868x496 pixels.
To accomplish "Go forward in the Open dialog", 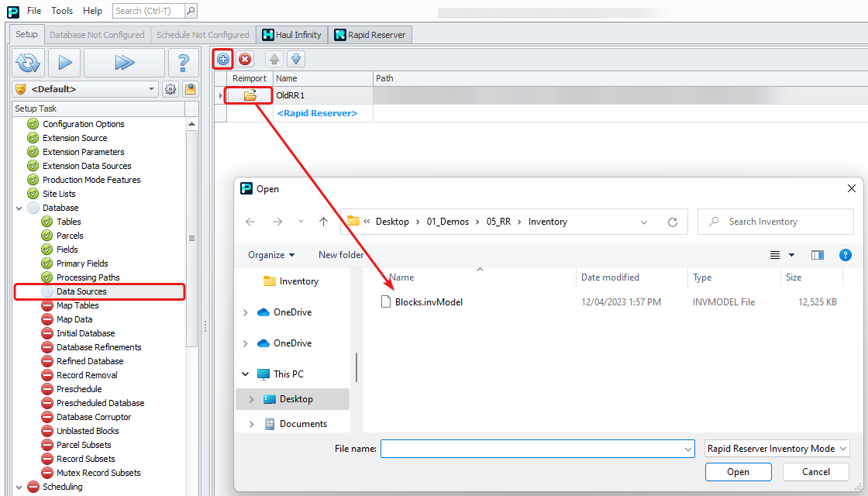I will (277, 222).
